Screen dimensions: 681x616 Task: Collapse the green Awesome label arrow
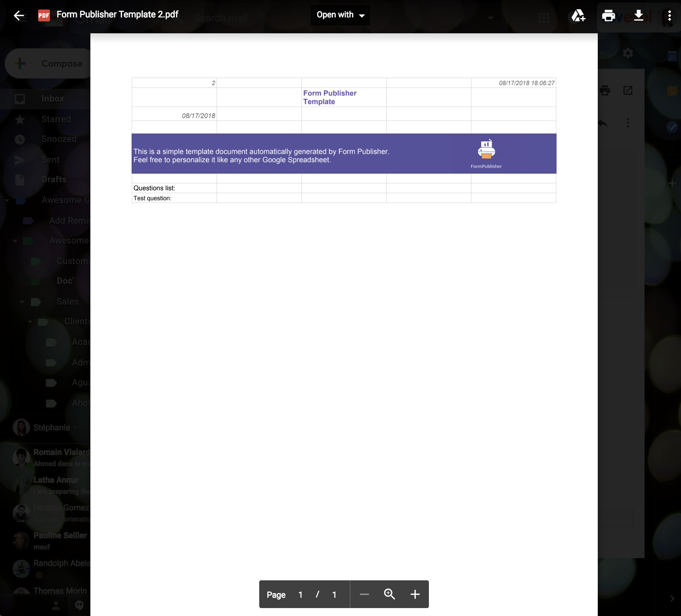pyautogui.click(x=15, y=241)
